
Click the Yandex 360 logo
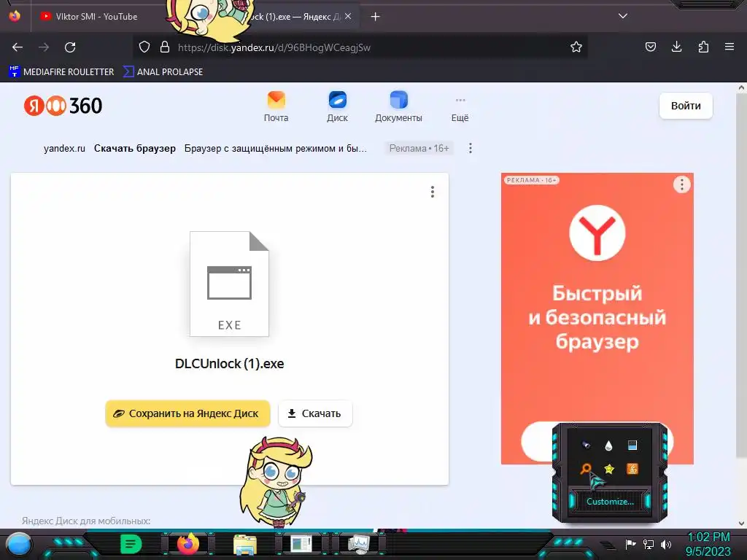pos(63,106)
